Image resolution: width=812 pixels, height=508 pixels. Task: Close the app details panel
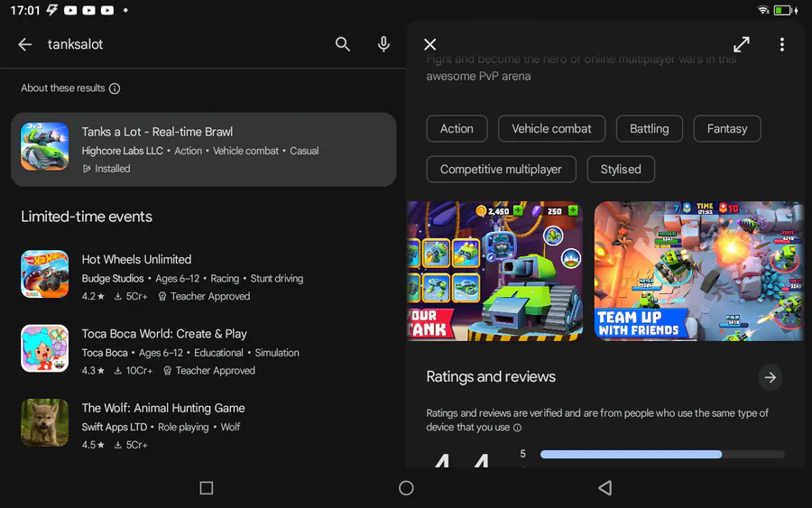429,44
